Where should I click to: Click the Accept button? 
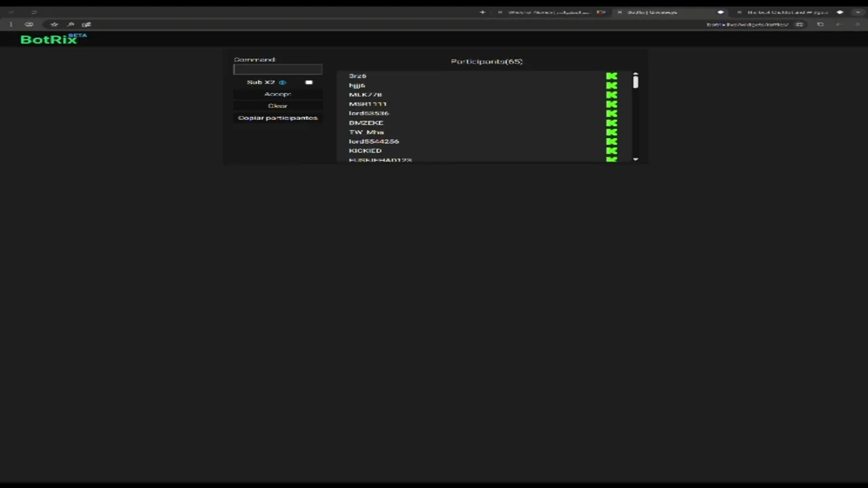click(x=277, y=94)
